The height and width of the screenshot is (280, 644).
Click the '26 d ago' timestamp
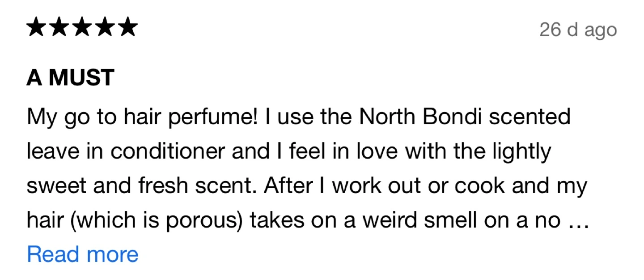(x=578, y=30)
